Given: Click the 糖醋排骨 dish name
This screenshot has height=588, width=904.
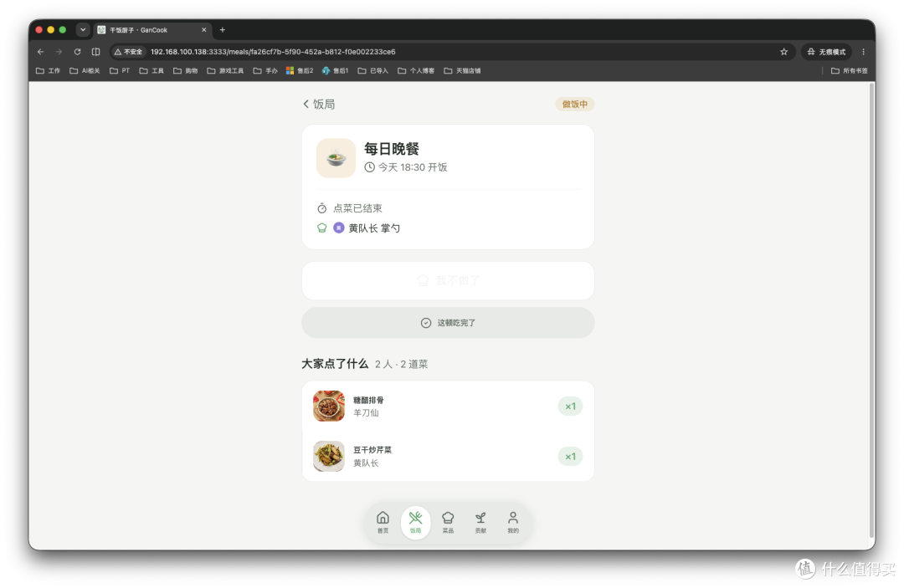Looking at the screenshot, I should coord(368,400).
